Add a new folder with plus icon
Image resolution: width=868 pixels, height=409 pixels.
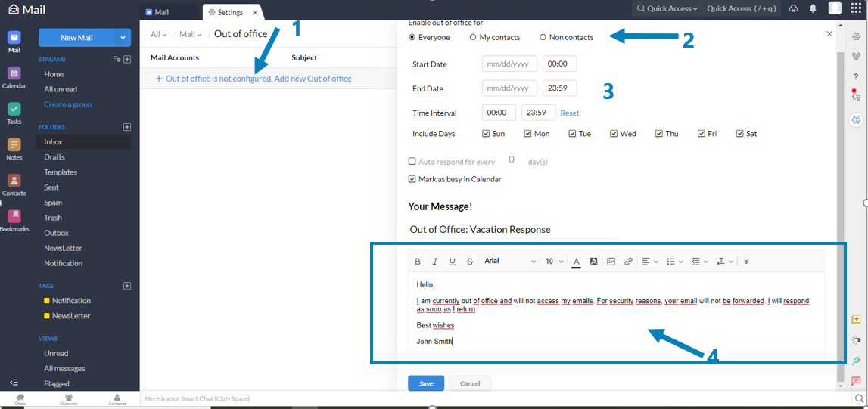click(127, 126)
